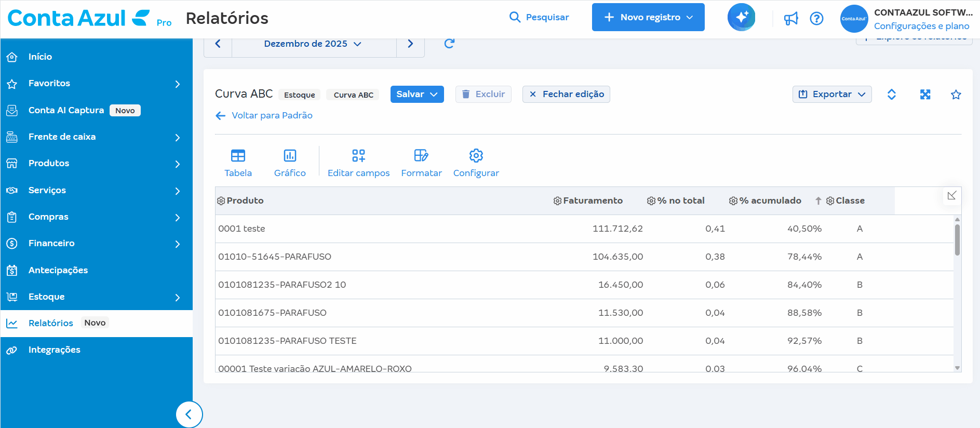Image resolution: width=980 pixels, height=428 pixels.
Task: Click the sort arrow beside Classe column
Action: (818, 201)
